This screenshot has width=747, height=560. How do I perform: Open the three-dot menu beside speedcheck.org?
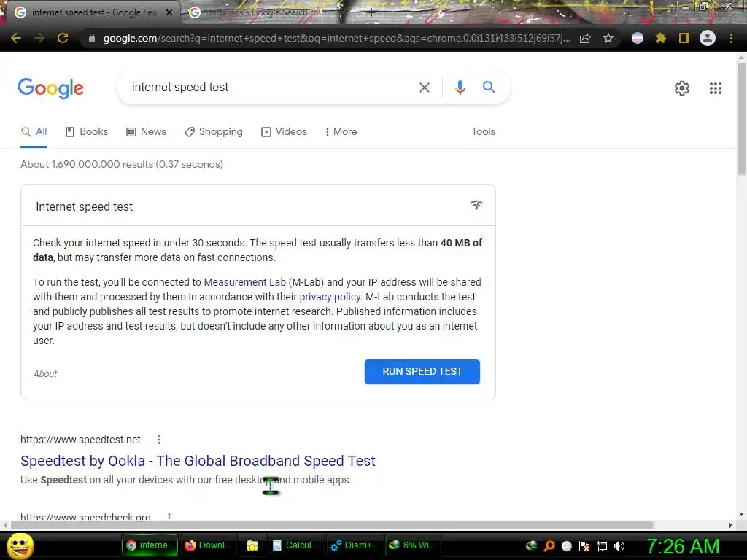pyautogui.click(x=169, y=516)
